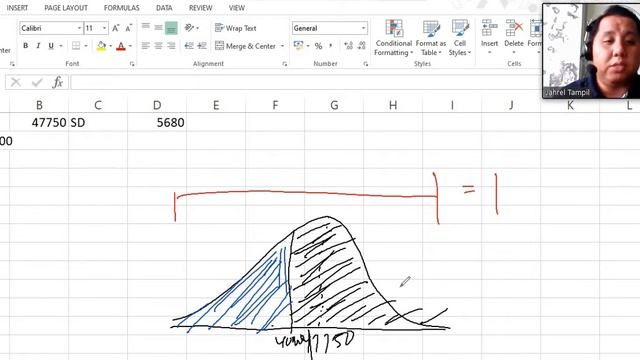Open the font size dropdown
Viewport: 640px width, 360px height.
(104, 28)
